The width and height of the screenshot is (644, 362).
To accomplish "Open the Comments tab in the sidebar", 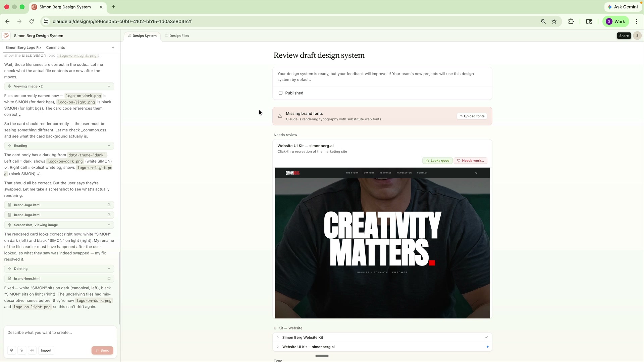I will click(55, 47).
